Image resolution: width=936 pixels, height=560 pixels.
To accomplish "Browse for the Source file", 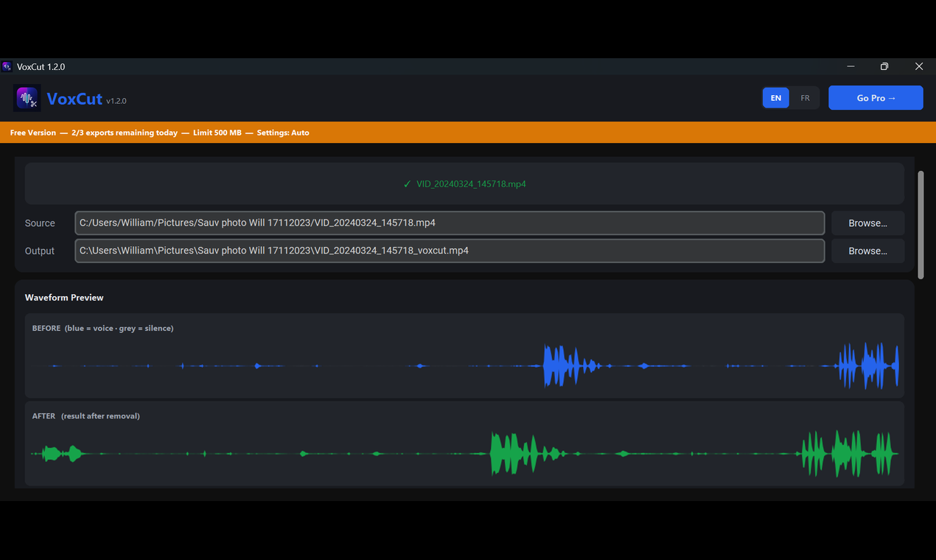I will tap(867, 223).
